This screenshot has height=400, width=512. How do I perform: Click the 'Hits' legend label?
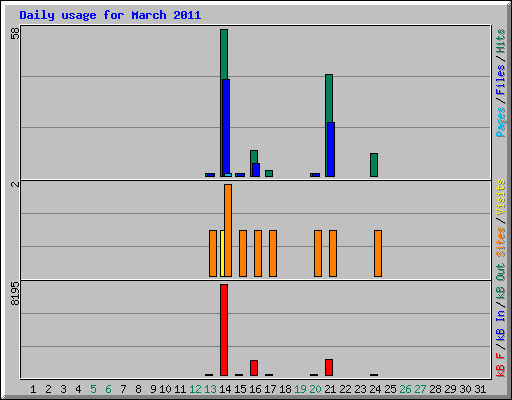(x=500, y=41)
